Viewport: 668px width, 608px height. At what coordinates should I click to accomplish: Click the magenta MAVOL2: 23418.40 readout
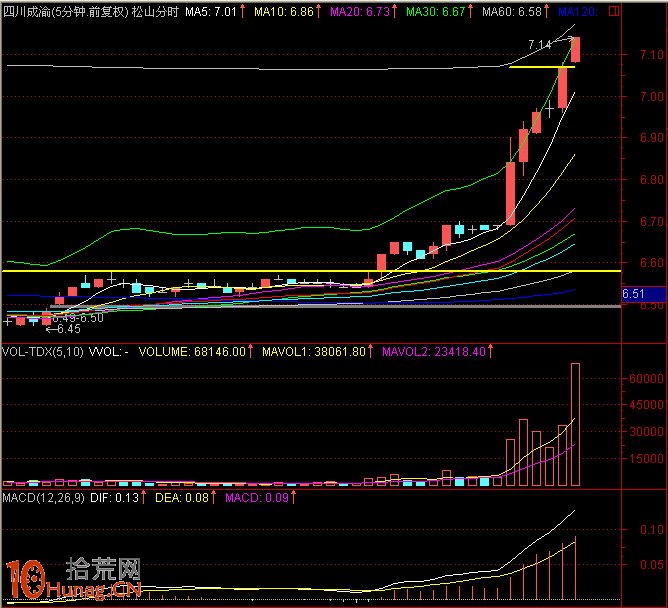click(434, 352)
